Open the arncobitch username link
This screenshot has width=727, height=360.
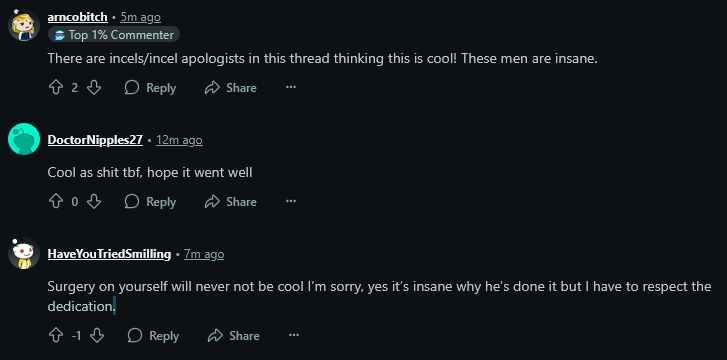[77, 17]
